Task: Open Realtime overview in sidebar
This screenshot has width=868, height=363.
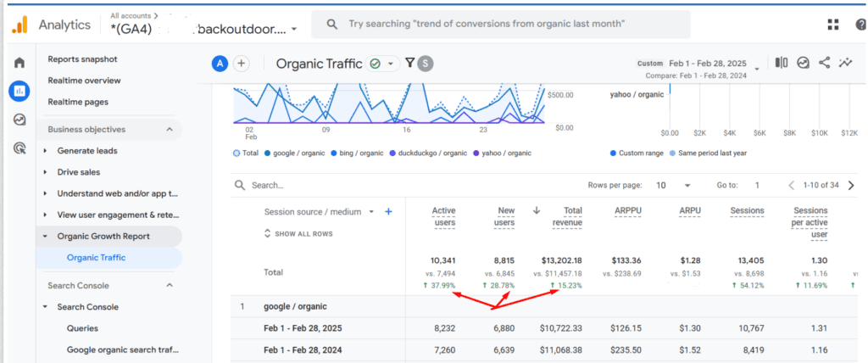Action: click(x=84, y=81)
